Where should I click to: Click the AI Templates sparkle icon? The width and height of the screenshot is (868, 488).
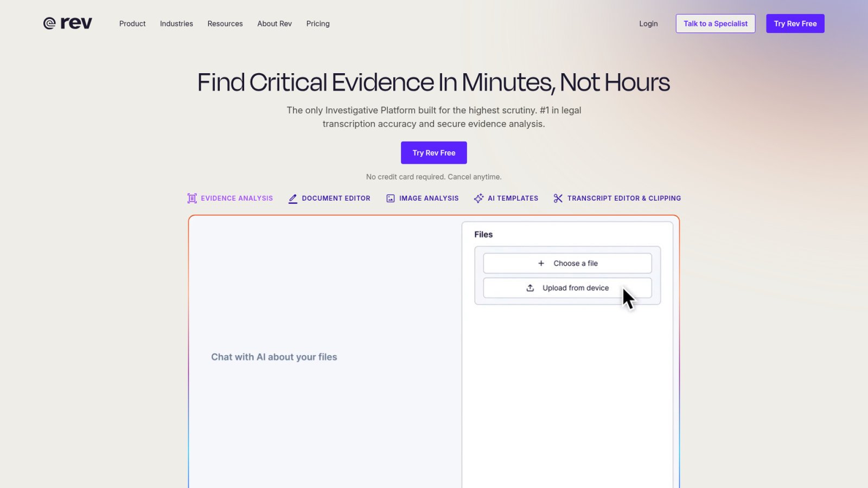pyautogui.click(x=478, y=198)
